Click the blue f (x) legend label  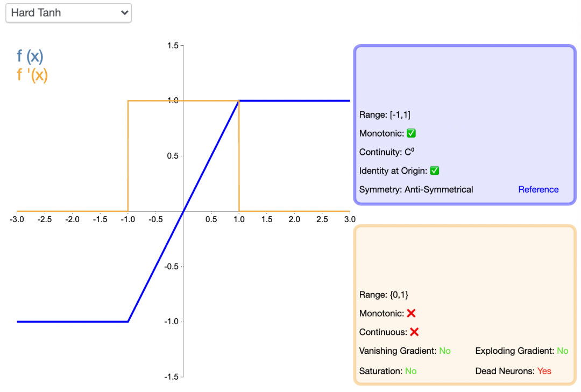pos(30,56)
